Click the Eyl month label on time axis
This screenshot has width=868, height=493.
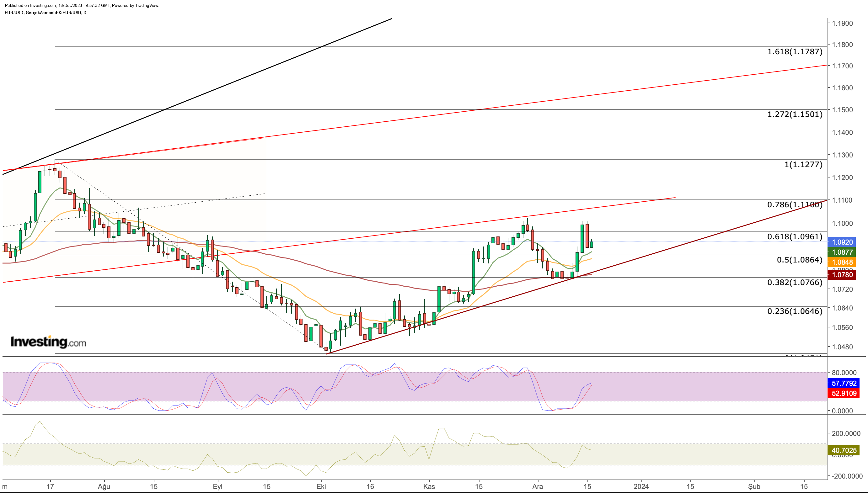pos(217,487)
